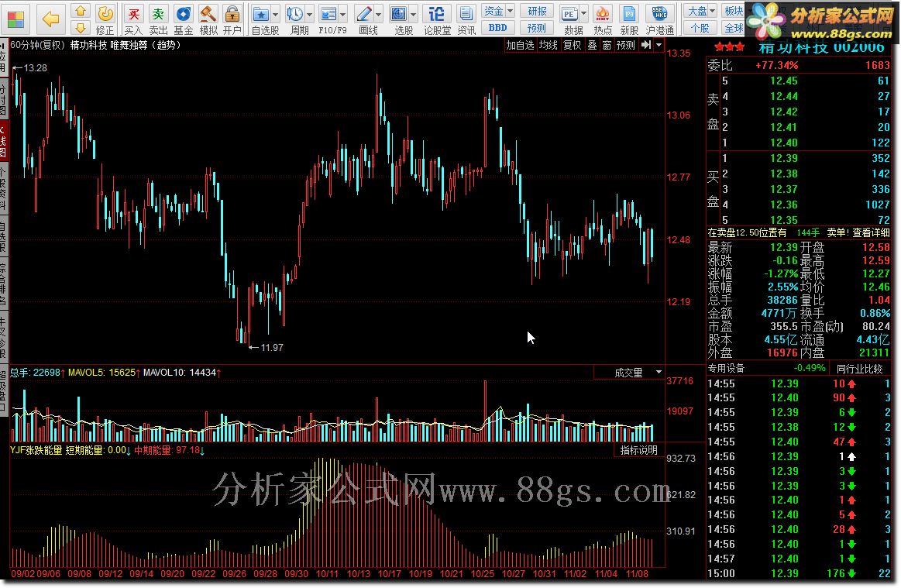Open the 同行业比较 comparison link
The image size is (901, 588).
pos(860,369)
